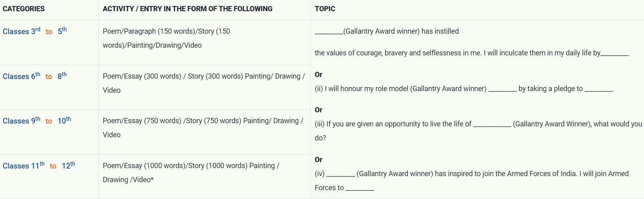Click the "Or" above option (ii)
644x199 pixels.
click(x=318, y=75)
